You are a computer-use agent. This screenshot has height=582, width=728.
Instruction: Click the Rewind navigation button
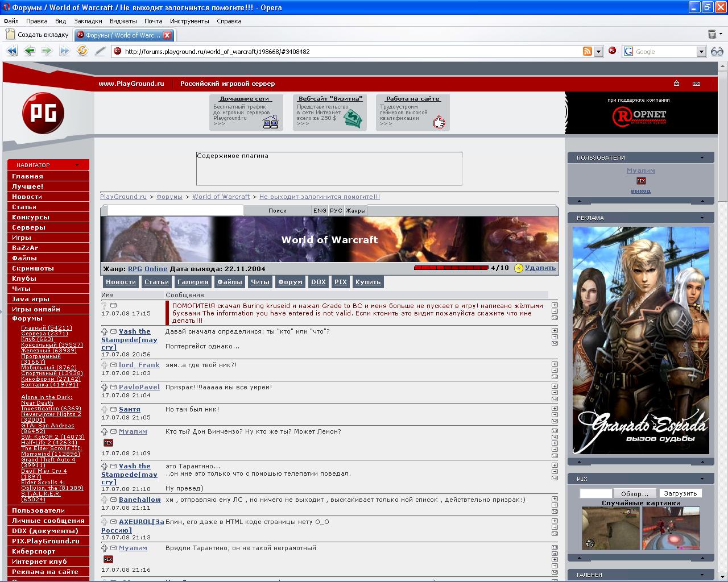11,51
